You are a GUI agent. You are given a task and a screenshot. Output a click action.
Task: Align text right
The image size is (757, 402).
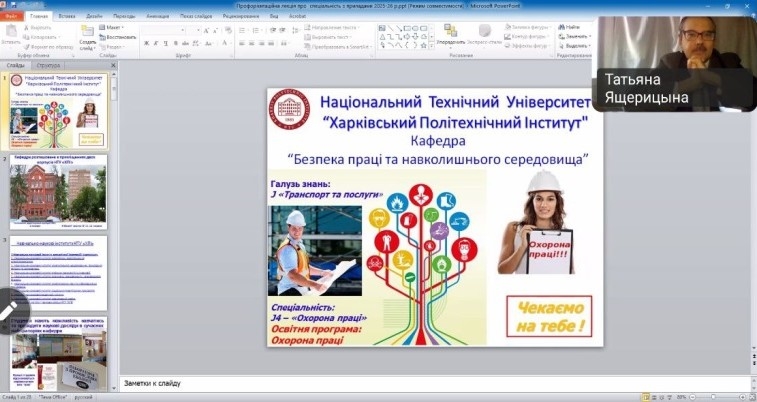coord(262,43)
